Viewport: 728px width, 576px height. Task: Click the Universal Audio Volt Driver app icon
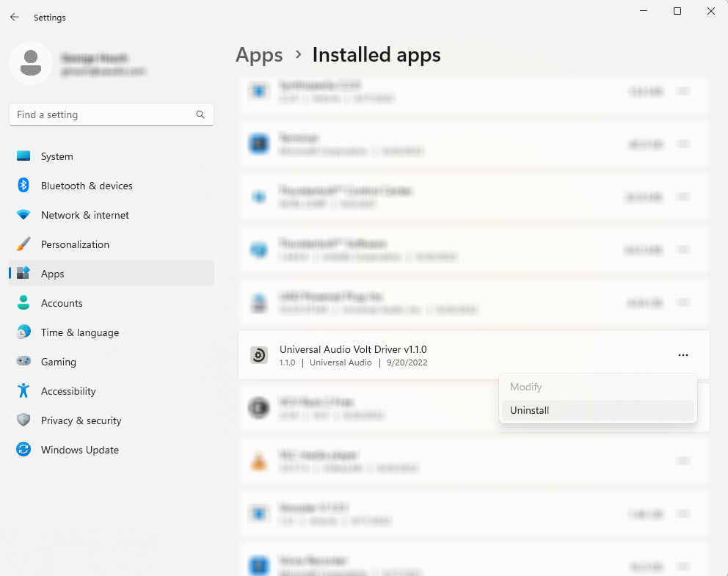pos(258,355)
